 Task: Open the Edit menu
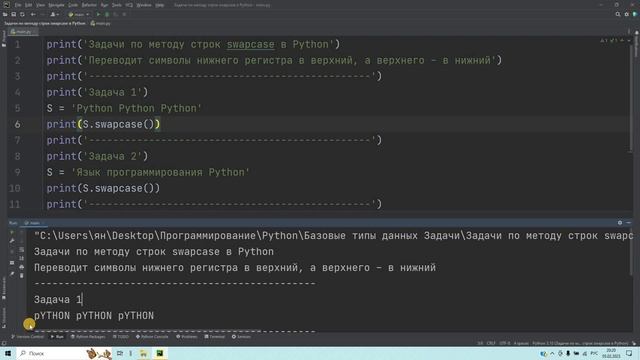point(28,5)
